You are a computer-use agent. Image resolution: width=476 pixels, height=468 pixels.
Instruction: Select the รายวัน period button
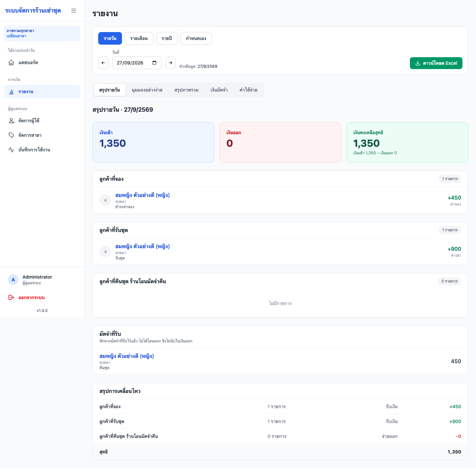[110, 38]
